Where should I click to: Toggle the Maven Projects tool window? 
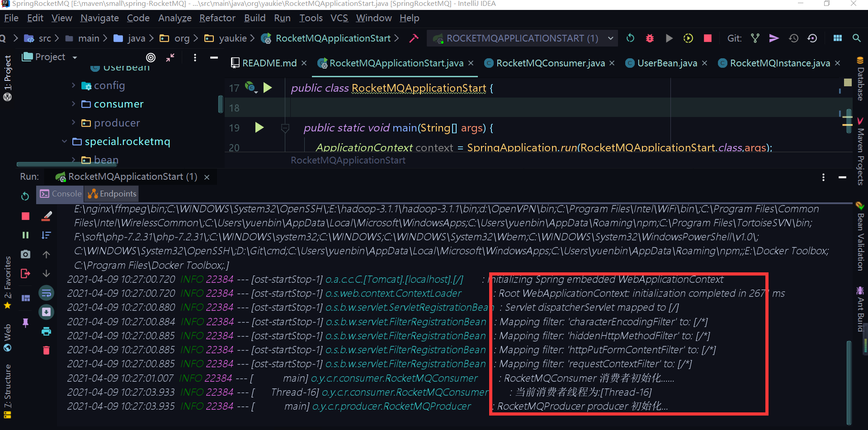click(x=860, y=151)
